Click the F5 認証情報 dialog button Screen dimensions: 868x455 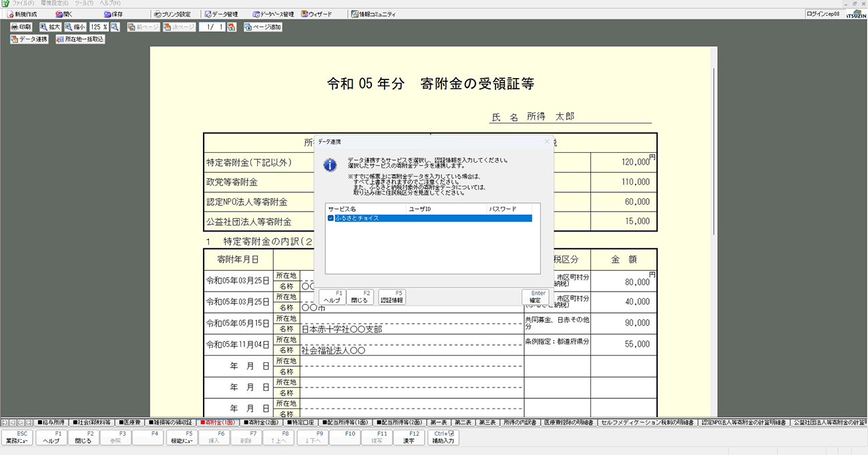tap(392, 297)
